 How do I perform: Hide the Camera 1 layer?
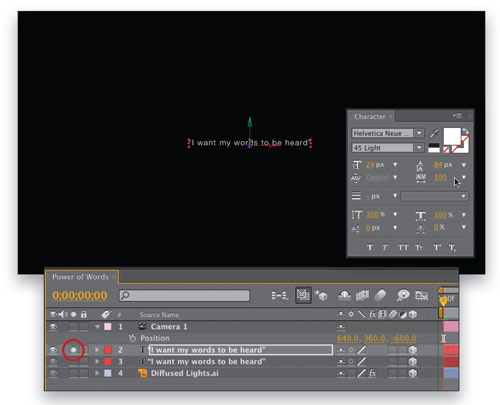point(53,327)
